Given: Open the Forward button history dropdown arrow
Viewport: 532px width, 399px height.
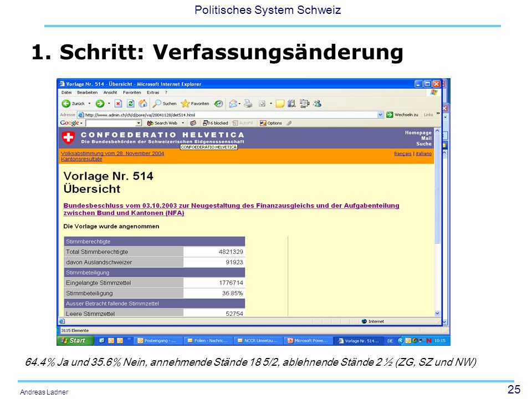Looking at the screenshot, I should pyautogui.click(x=109, y=104).
